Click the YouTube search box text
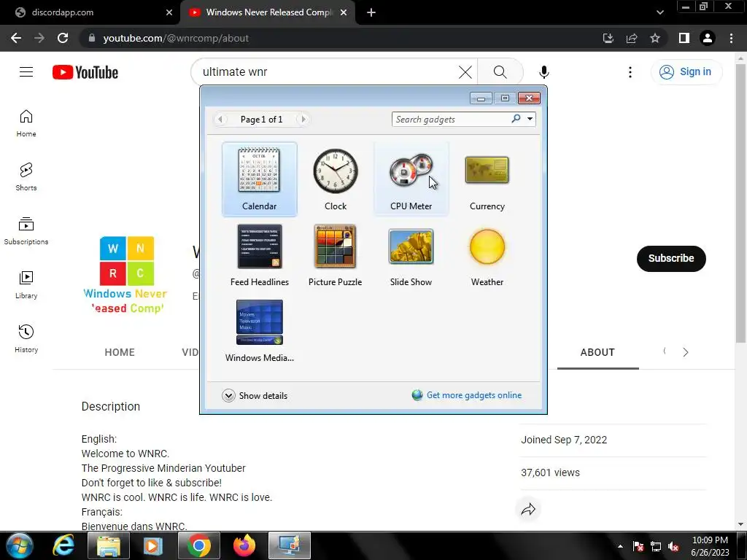This screenshot has width=747, height=560. [x=235, y=72]
